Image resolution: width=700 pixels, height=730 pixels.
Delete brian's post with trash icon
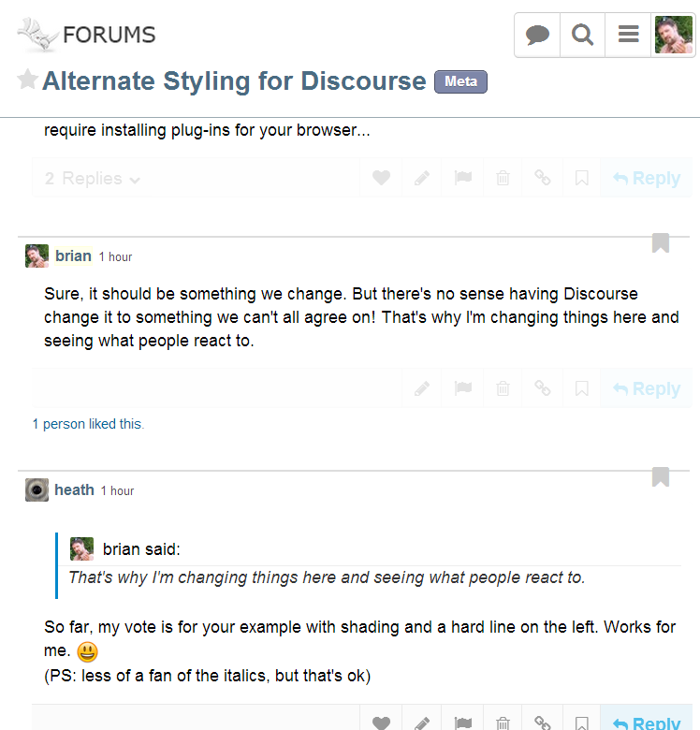click(x=503, y=387)
